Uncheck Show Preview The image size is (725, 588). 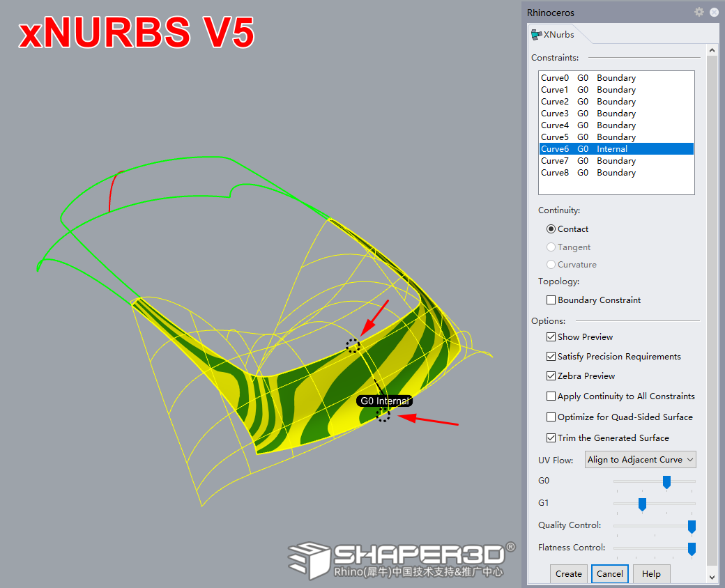pos(551,336)
